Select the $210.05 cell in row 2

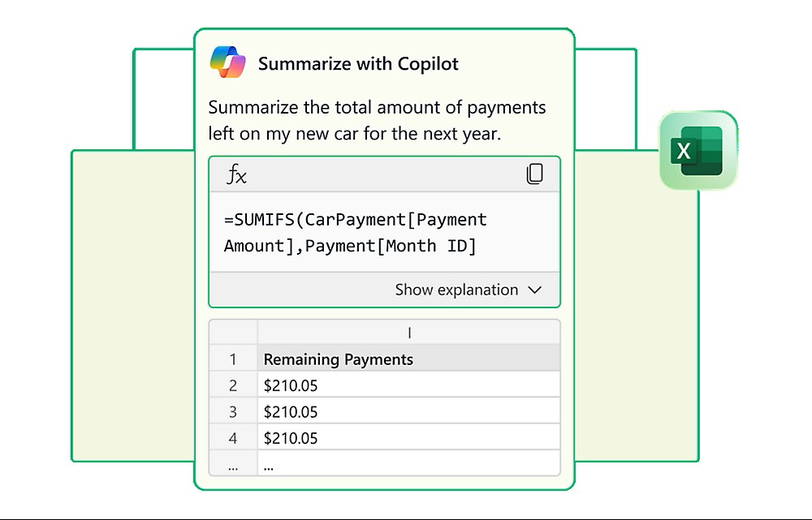(409, 385)
